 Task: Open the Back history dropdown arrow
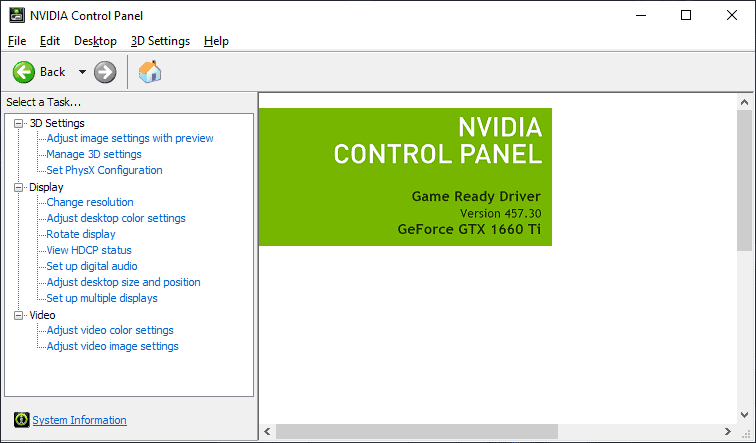(82, 72)
